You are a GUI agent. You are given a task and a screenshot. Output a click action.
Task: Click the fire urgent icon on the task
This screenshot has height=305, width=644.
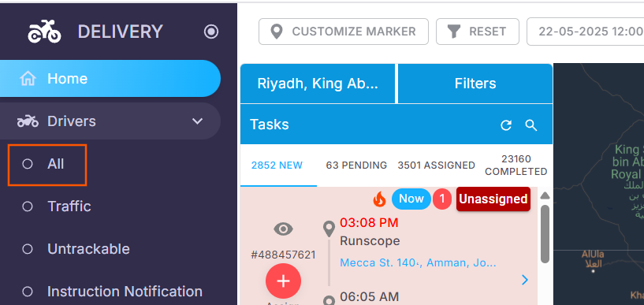[379, 199]
